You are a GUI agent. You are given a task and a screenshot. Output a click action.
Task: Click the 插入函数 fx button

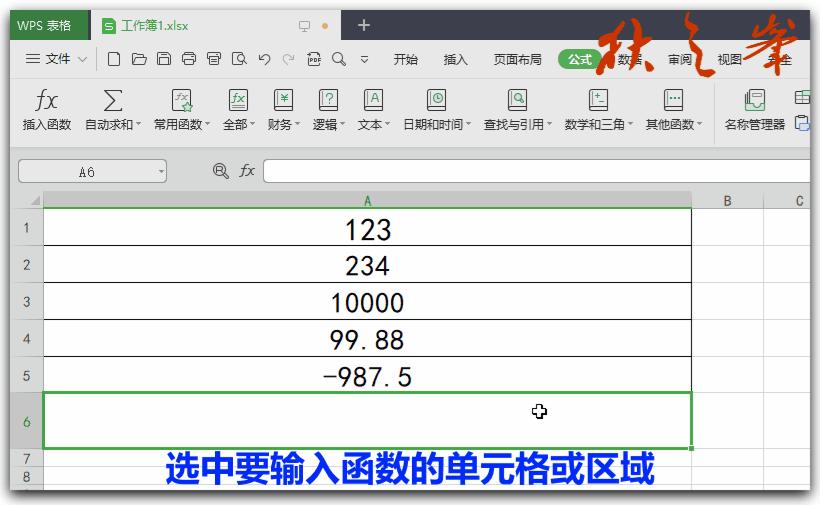47,109
